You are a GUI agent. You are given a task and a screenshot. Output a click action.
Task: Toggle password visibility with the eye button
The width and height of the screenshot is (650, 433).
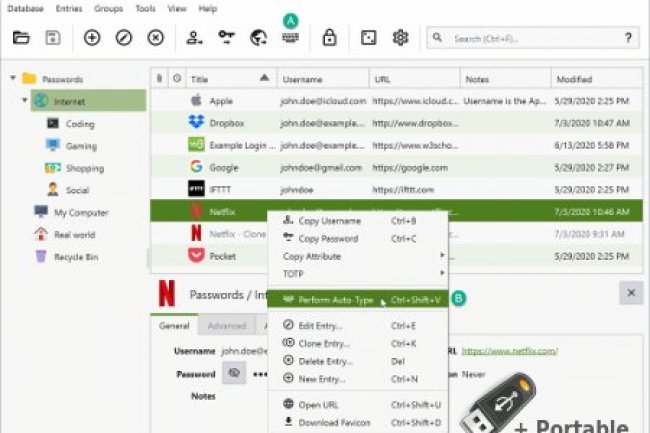tap(235, 373)
